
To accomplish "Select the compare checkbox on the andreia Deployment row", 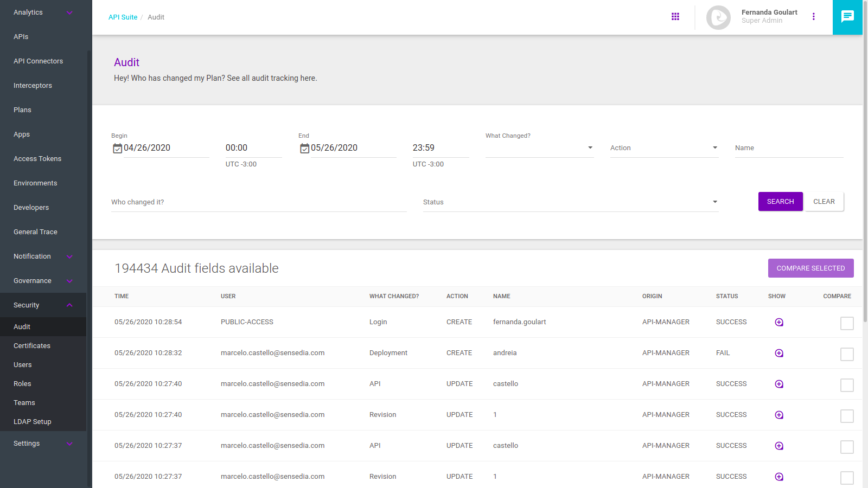I will 847,354.
